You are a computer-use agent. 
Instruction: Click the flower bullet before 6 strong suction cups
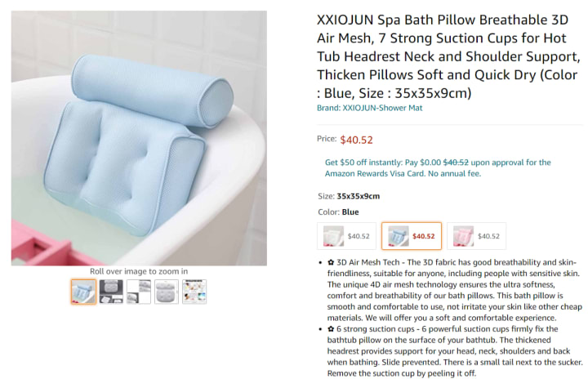pyautogui.click(x=331, y=328)
